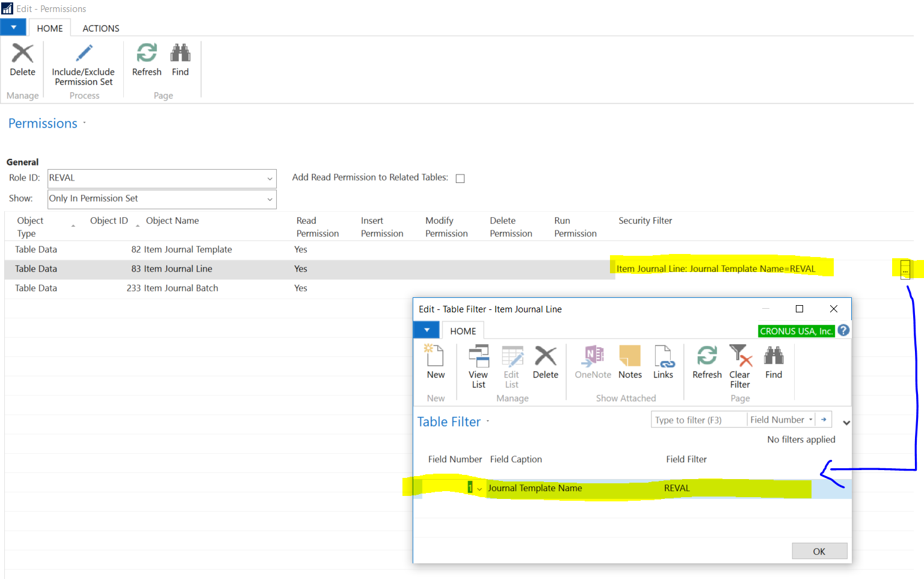Screen dimensions: 924x579
Task: Click the Security Filter ellipsis button
Action: 905,269
